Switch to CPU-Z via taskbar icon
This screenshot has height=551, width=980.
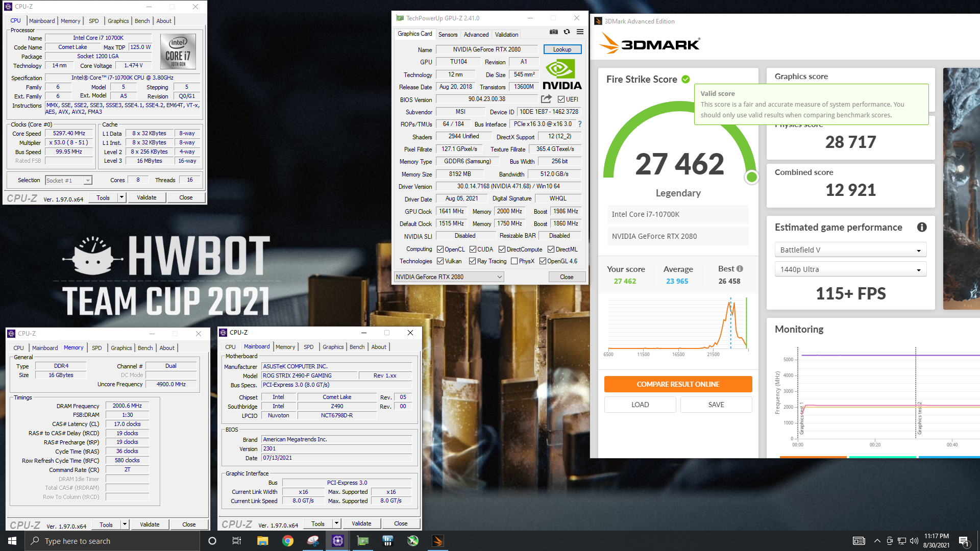[x=337, y=541]
